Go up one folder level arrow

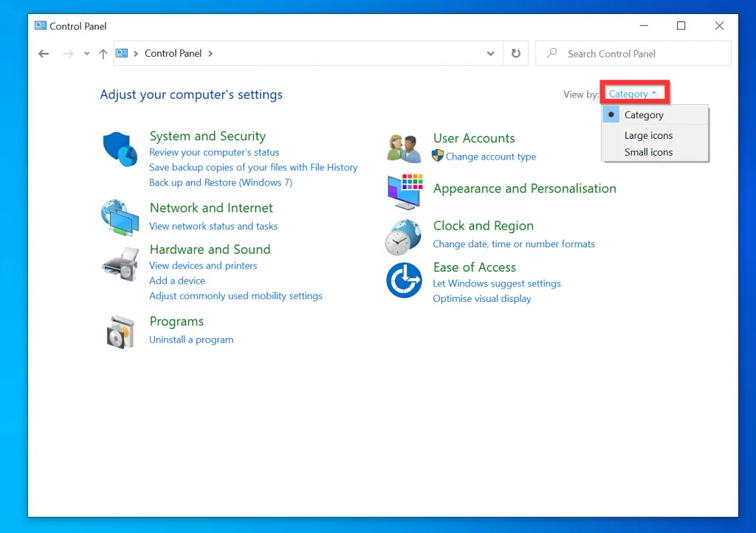pos(103,53)
